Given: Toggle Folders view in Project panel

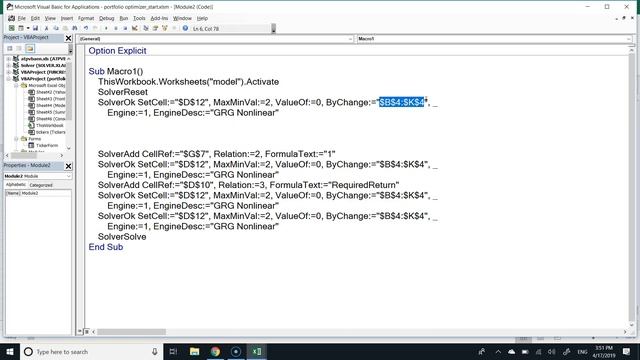Looking at the screenshot, I should point(30,49).
